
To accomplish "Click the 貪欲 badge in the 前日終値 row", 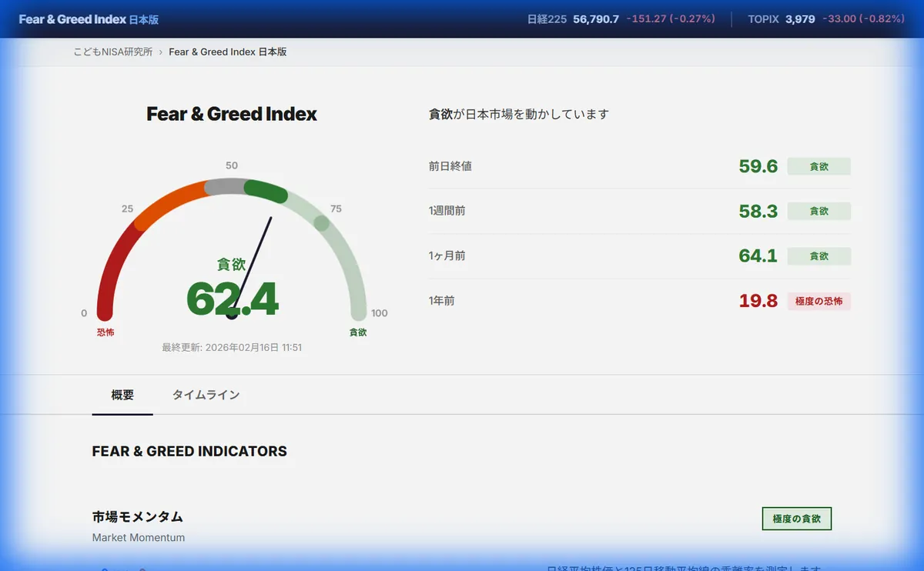I will (819, 166).
